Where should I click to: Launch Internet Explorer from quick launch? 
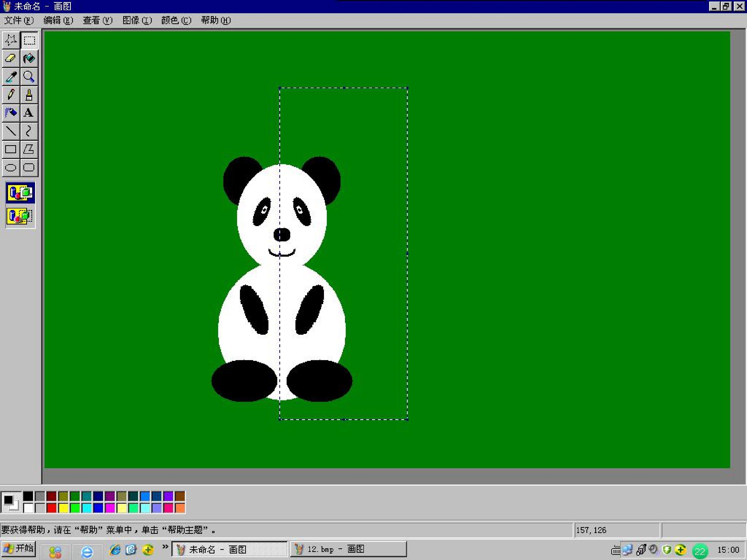click(x=115, y=550)
